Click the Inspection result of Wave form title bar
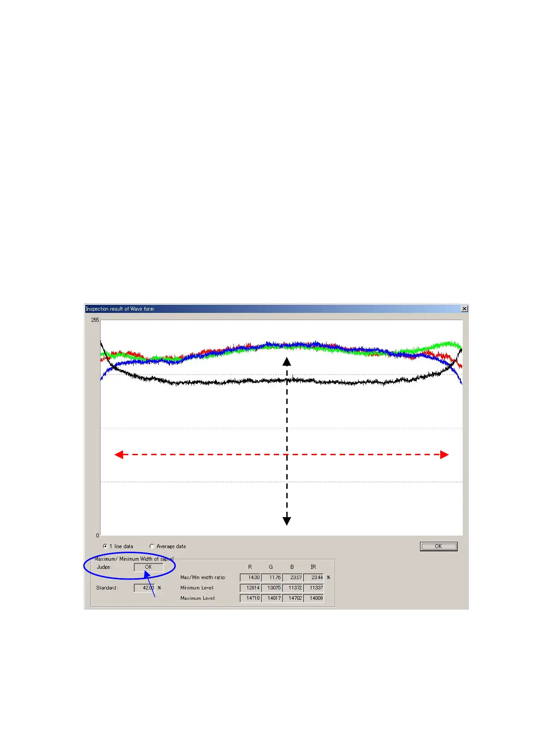 [276, 309]
